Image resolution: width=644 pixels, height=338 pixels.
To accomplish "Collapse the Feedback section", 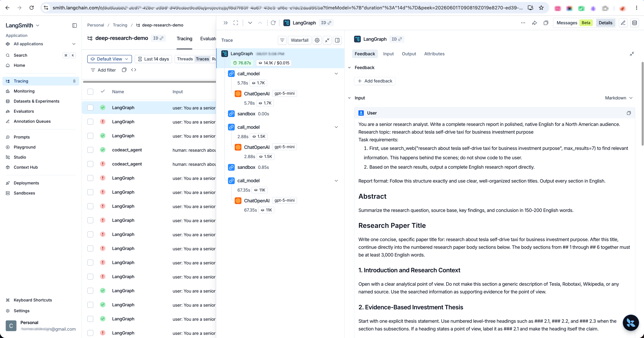I will pos(350,68).
